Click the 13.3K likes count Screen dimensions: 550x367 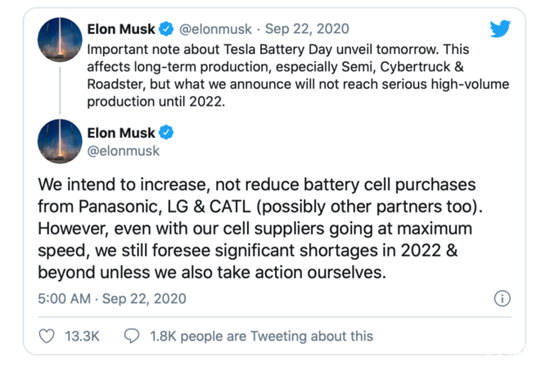82,336
